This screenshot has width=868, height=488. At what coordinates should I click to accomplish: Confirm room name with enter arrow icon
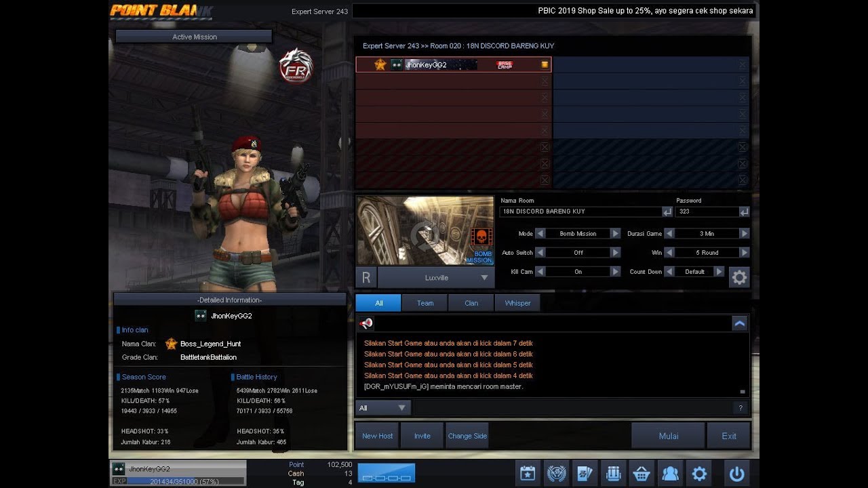(x=667, y=211)
